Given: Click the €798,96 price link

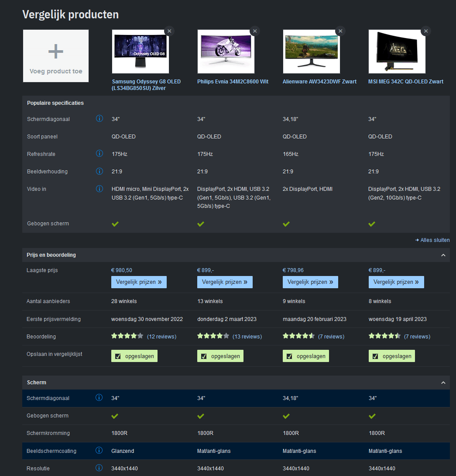Looking at the screenshot, I should 293,270.
